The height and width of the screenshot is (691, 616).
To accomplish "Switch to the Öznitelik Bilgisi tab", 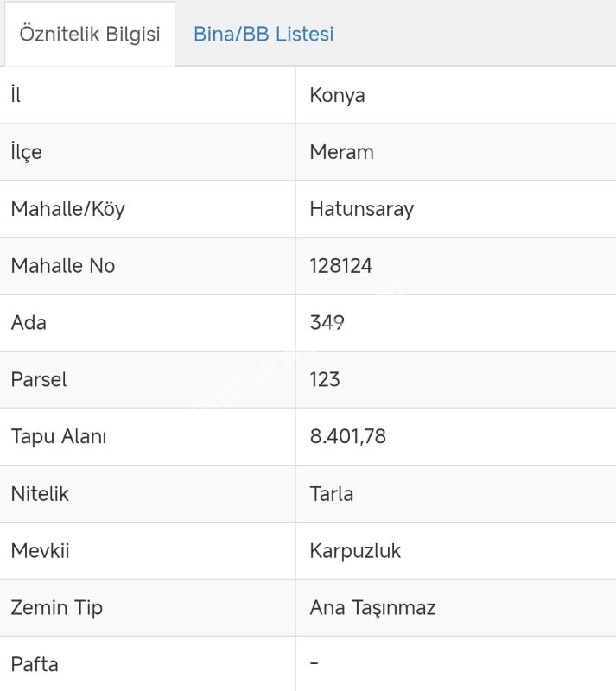I will (90, 35).
